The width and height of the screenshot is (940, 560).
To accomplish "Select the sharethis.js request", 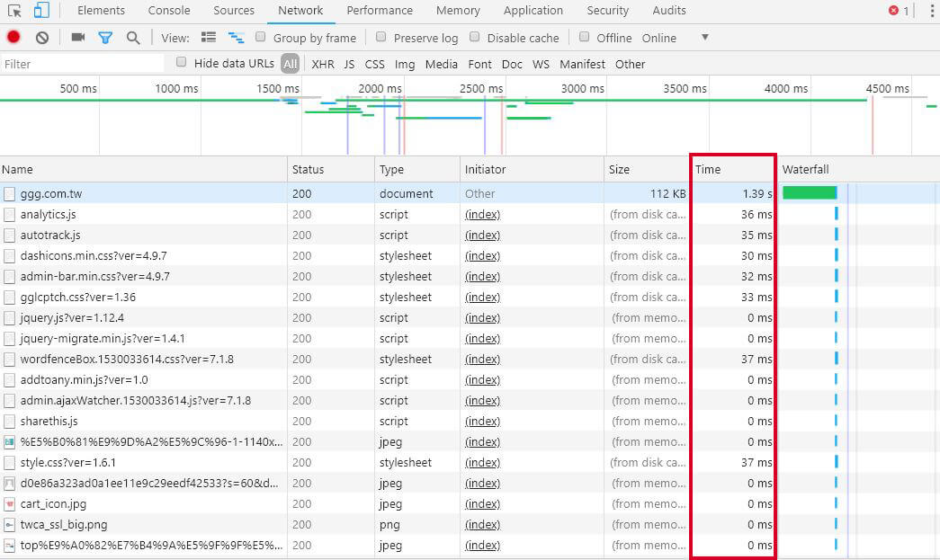I will pos(470,422).
